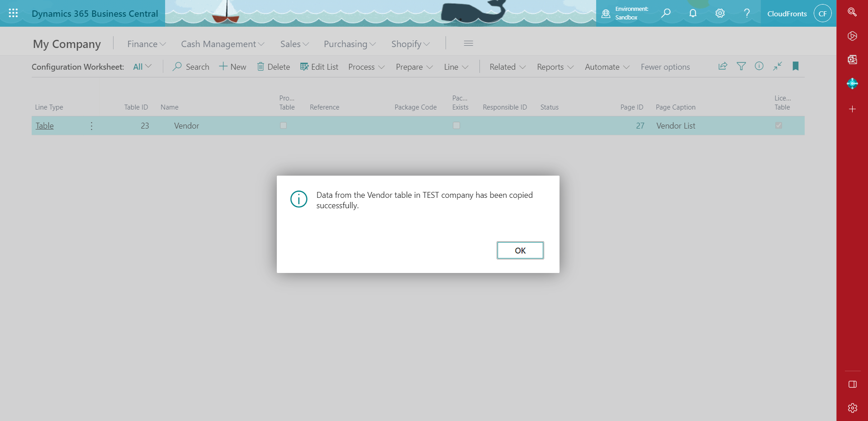
Task: Click the share page icon
Action: pyautogui.click(x=722, y=66)
